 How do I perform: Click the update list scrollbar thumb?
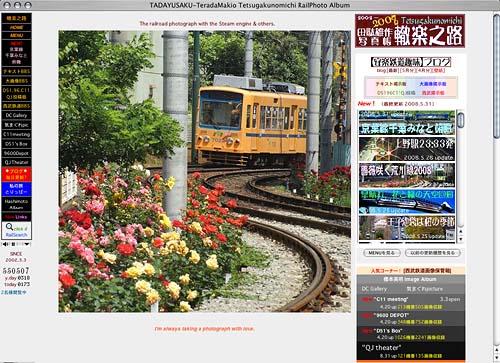click(x=461, y=120)
